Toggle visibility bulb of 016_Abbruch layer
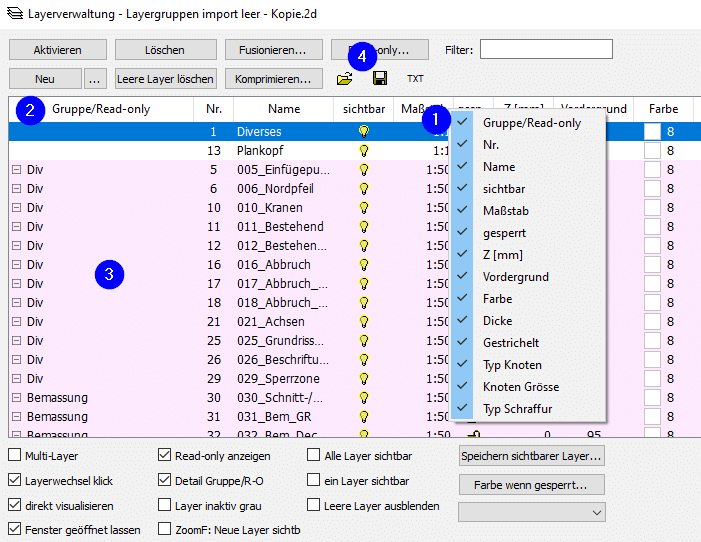Image resolution: width=701 pixels, height=542 pixels. [364, 265]
